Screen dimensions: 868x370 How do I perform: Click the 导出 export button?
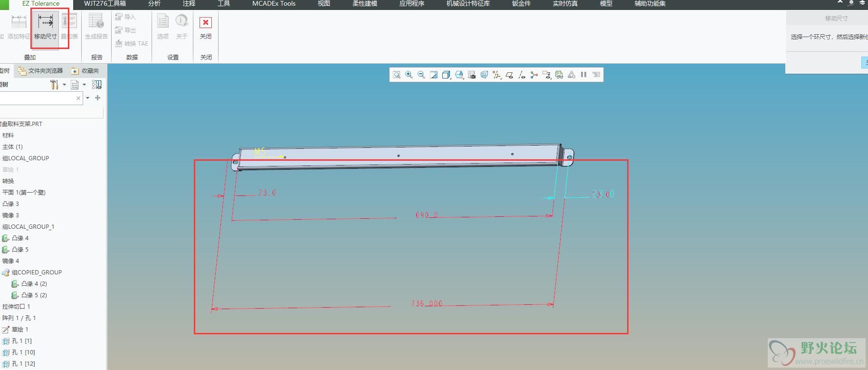126,30
